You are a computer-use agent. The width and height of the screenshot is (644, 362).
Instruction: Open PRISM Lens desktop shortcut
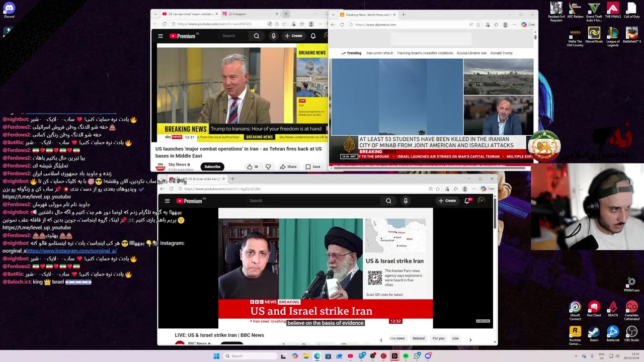(632, 285)
